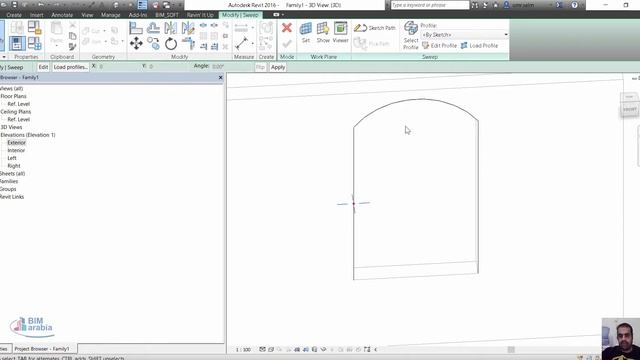Viewport: 640px width, 360px height.
Task: Open the BIM_SOFT ribbon tab
Action: click(x=167, y=15)
